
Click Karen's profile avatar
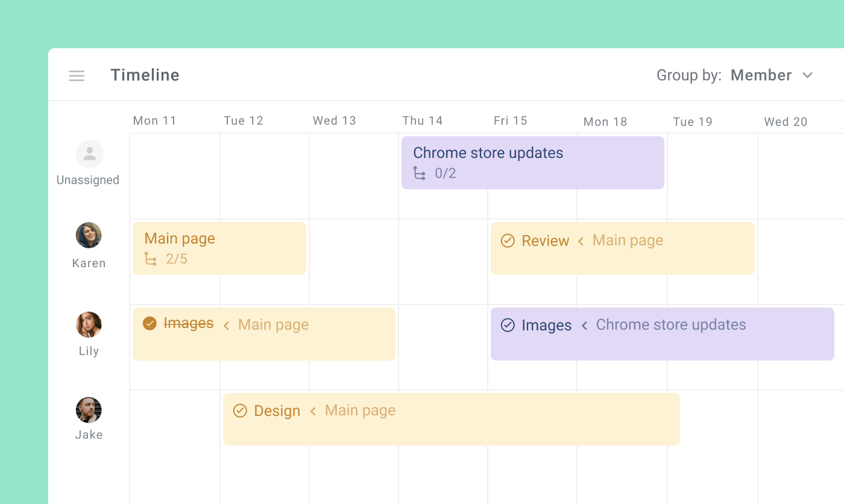point(89,235)
